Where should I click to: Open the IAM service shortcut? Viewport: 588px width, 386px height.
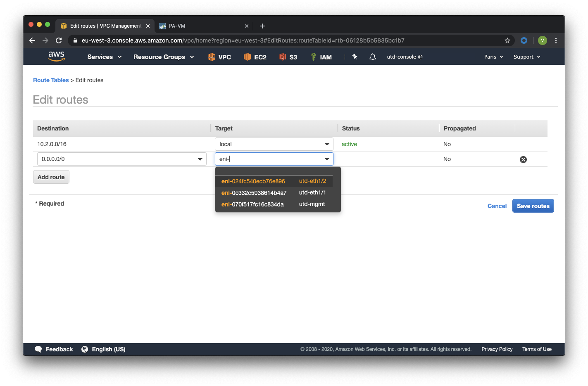pyautogui.click(x=321, y=57)
